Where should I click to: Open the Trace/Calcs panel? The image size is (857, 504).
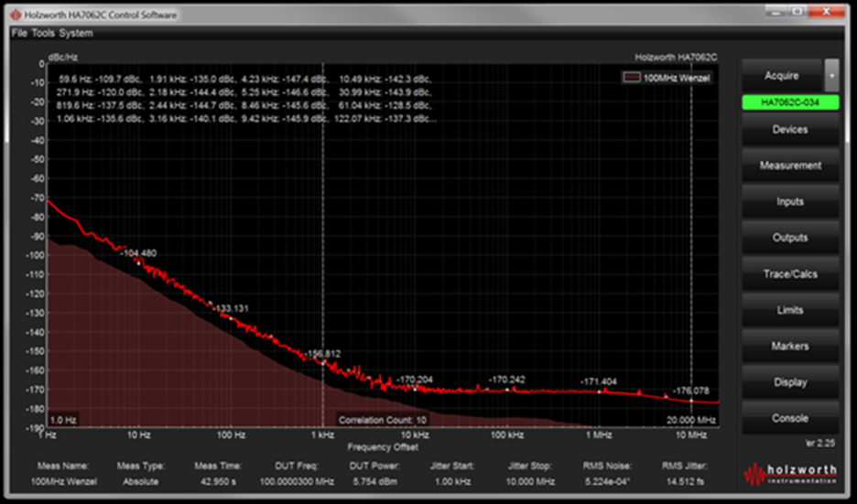coord(789,274)
